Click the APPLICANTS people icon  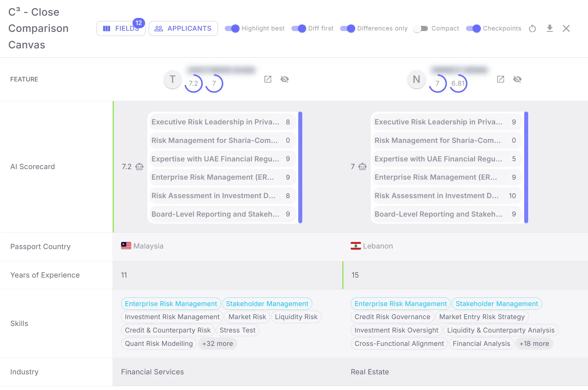[x=159, y=28]
